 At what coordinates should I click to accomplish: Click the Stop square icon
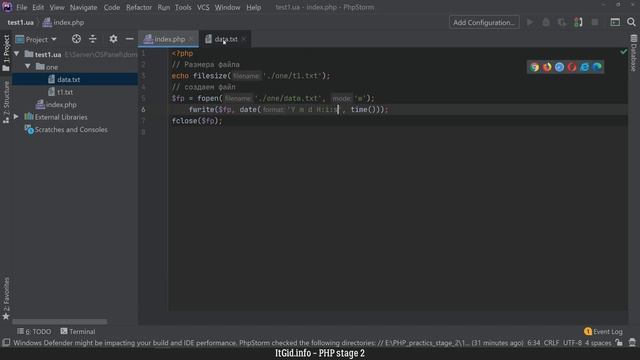pyautogui.click(x=595, y=22)
